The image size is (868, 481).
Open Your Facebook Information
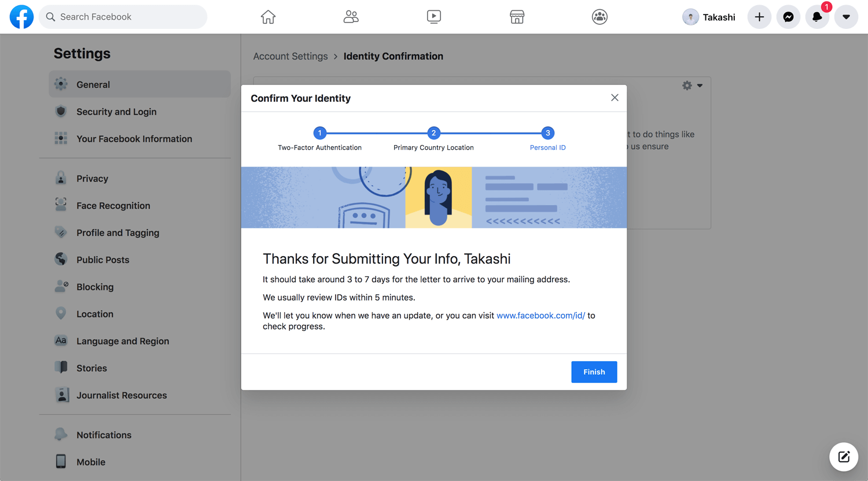[139, 139]
